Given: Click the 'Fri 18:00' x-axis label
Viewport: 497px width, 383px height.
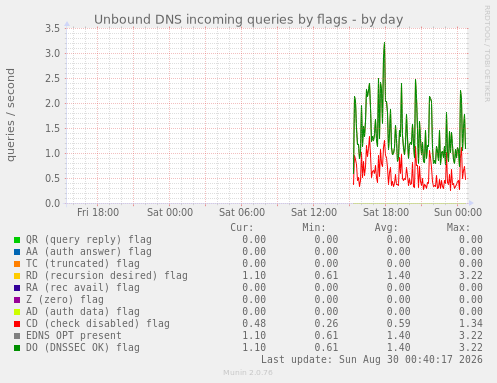Looking at the screenshot, I should [x=98, y=212].
